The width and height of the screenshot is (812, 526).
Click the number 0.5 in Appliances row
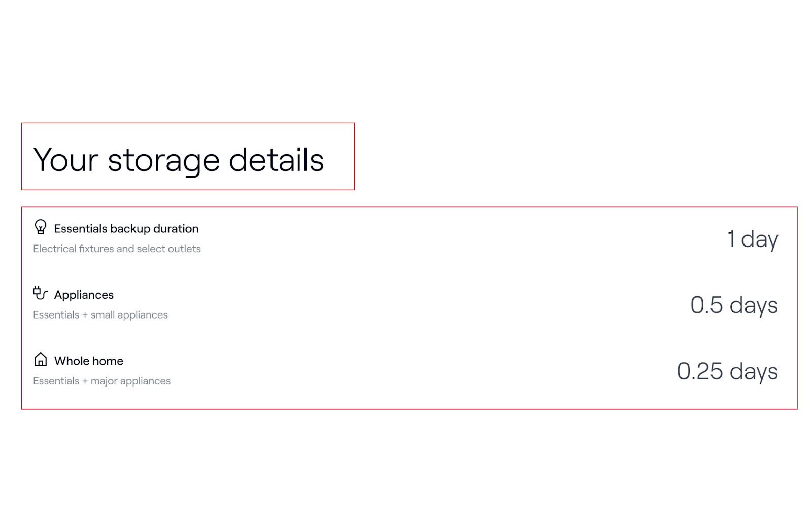(x=706, y=305)
